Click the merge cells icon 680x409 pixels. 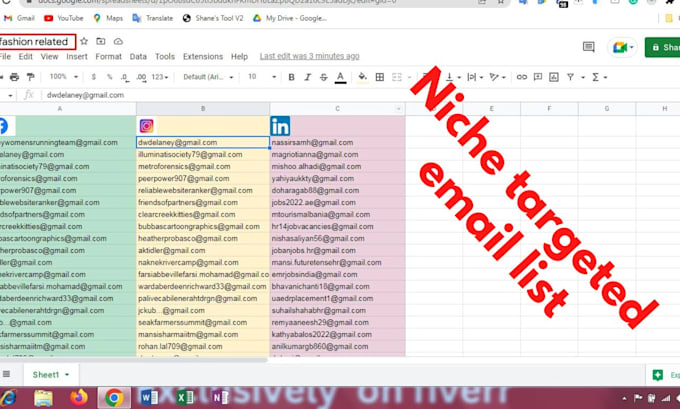(x=397, y=77)
